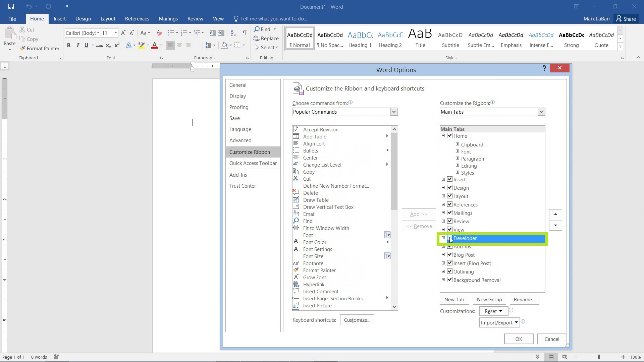The height and width of the screenshot is (362, 644).
Task: Click the Web Layout status bar icon
Action: click(565, 357)
